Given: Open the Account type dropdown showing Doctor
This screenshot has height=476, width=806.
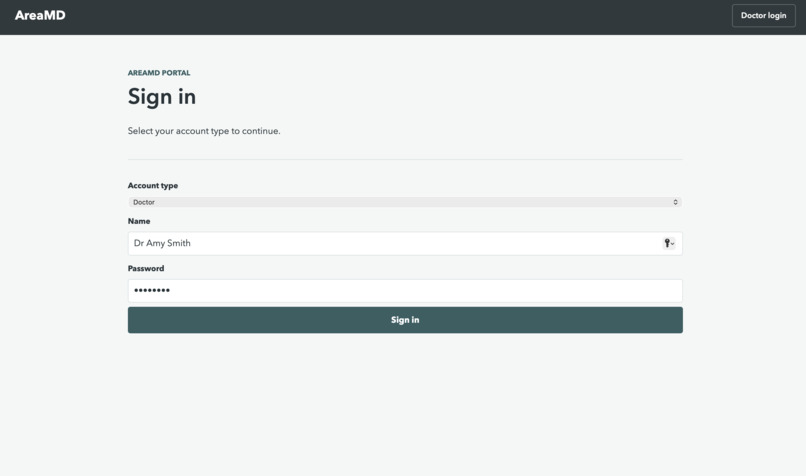Looking at the screenshot, I should tap(405, 202).
